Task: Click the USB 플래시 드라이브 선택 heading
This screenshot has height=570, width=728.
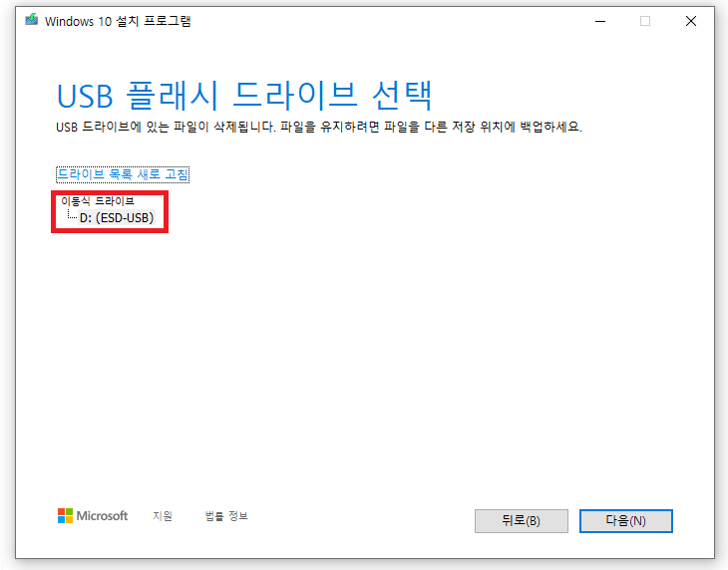Action: (244, 96)
